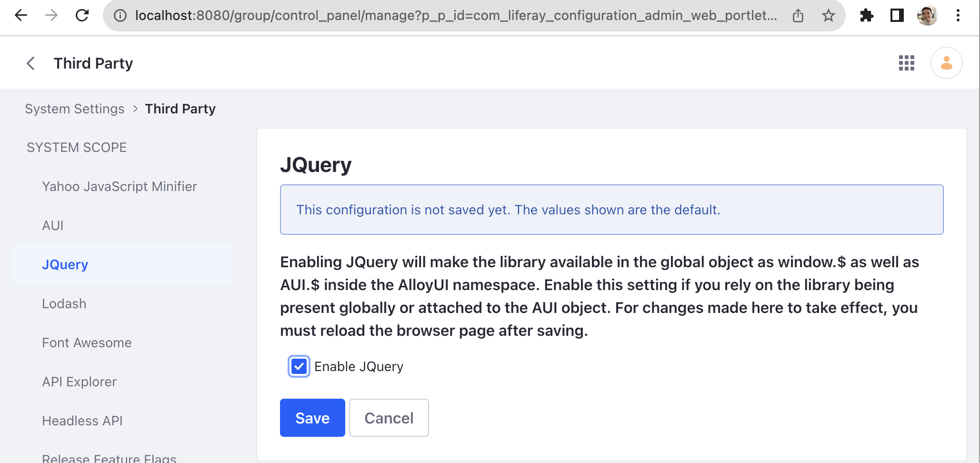Screen dimensions: 980x463
Task: Save the JQuery configuration
Action: pos(312,418)
